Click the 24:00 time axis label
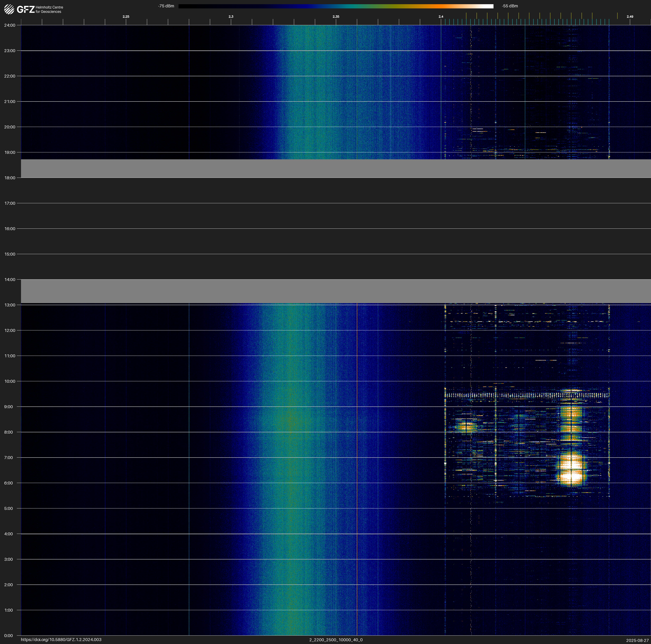The height and width of the screenshot is (644, 651). tap(10, 25)
